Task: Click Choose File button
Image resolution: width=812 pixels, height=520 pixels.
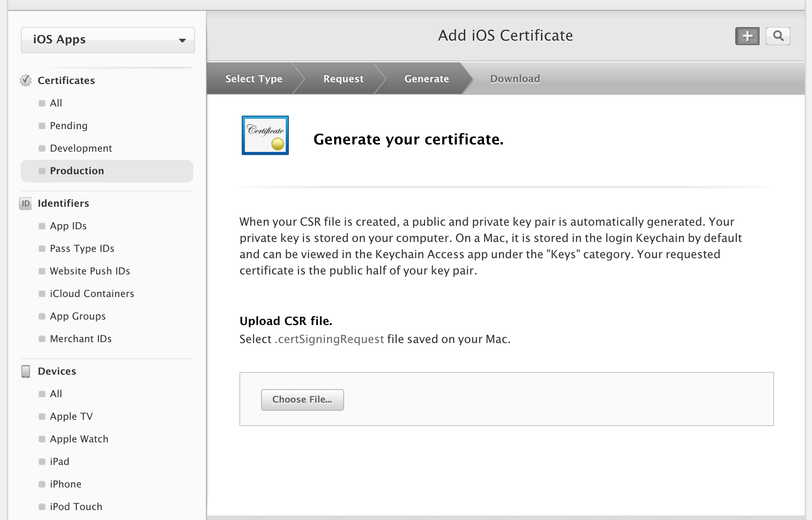Action: (x=303, y=400)
